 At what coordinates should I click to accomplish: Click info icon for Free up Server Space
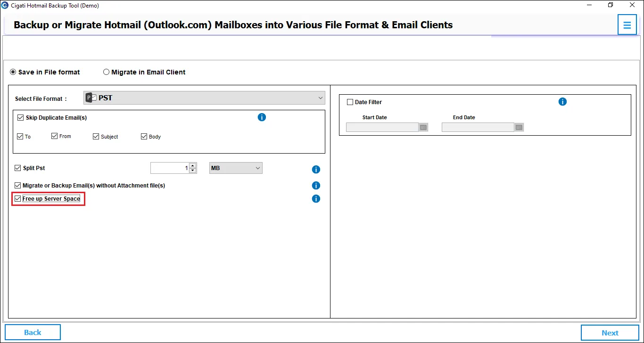pyautogui.click(x=316, y=199)
